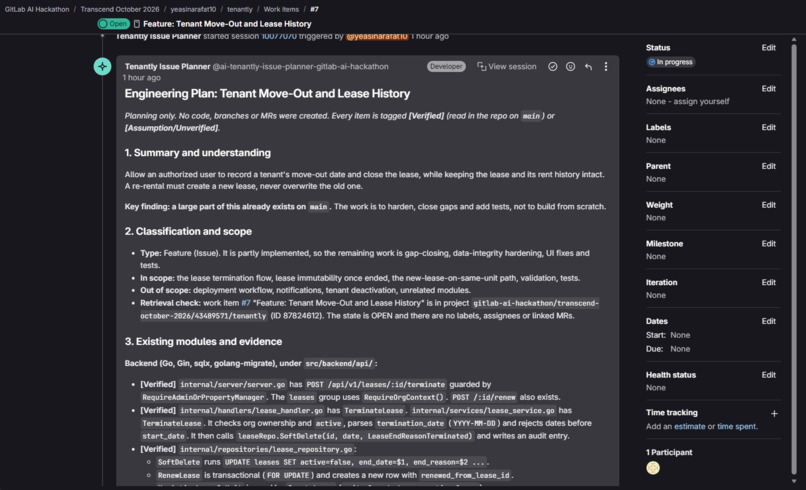This screenshot has height=490, width=806.
Task: Click the internal/repositories/lease_repository.go code text
Action: [x=266, y=449]
